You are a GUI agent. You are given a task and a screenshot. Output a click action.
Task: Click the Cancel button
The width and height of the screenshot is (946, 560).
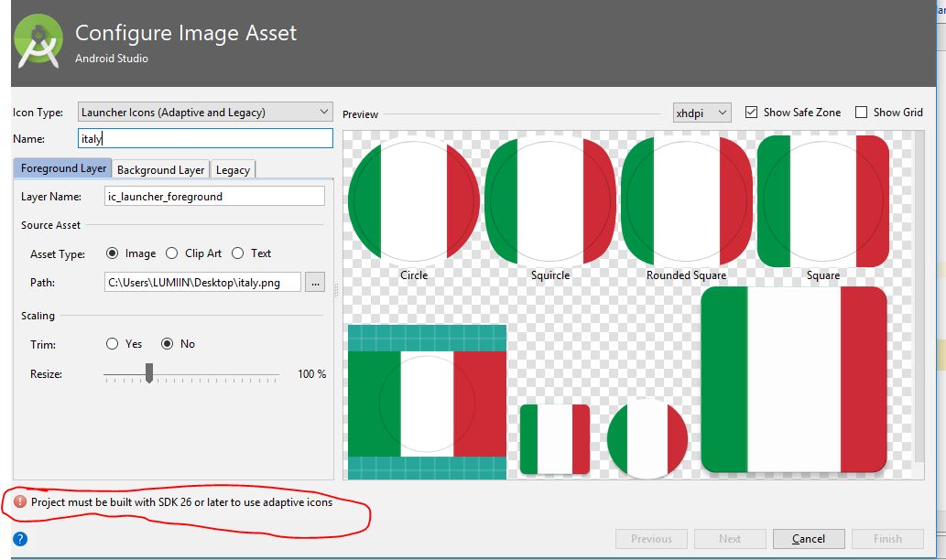click(809, 539)
